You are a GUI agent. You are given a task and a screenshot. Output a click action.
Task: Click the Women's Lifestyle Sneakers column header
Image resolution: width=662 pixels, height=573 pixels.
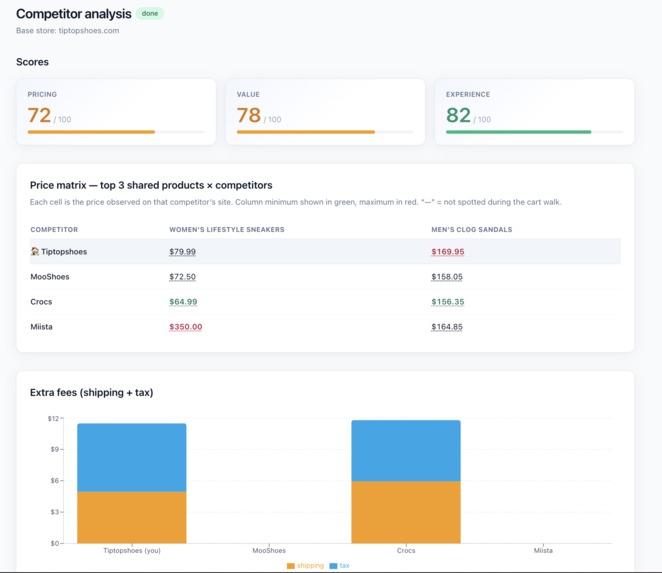click(227, 229)
